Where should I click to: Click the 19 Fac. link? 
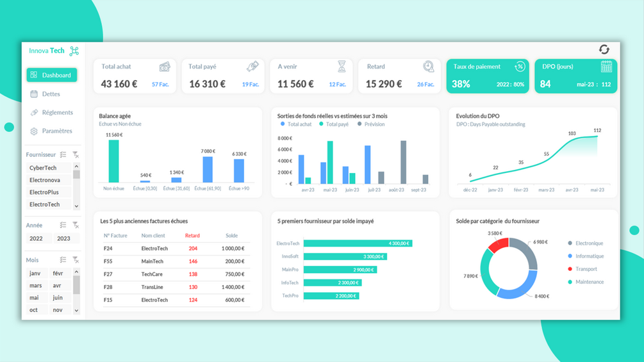click(251, 85)
